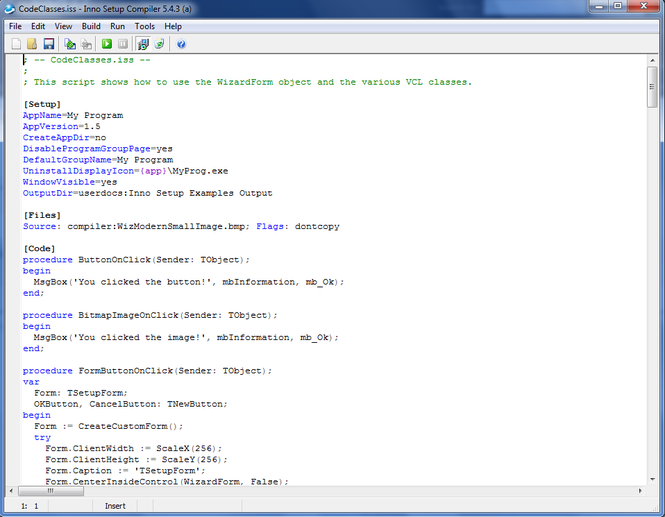
Task: Click the 'DisableProgramGroupPage=yes' line
Action: 98,148
